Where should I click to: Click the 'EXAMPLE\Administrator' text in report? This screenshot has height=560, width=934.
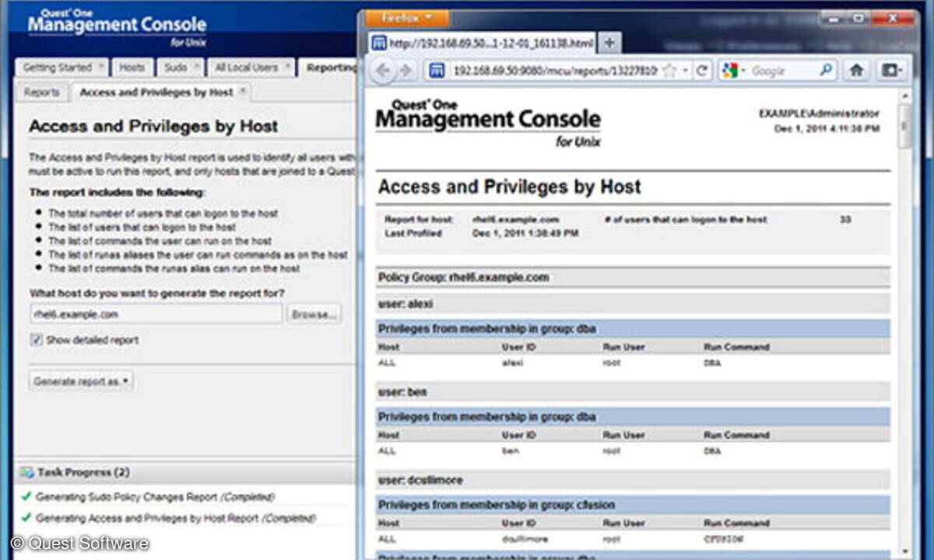pos(819,114)
